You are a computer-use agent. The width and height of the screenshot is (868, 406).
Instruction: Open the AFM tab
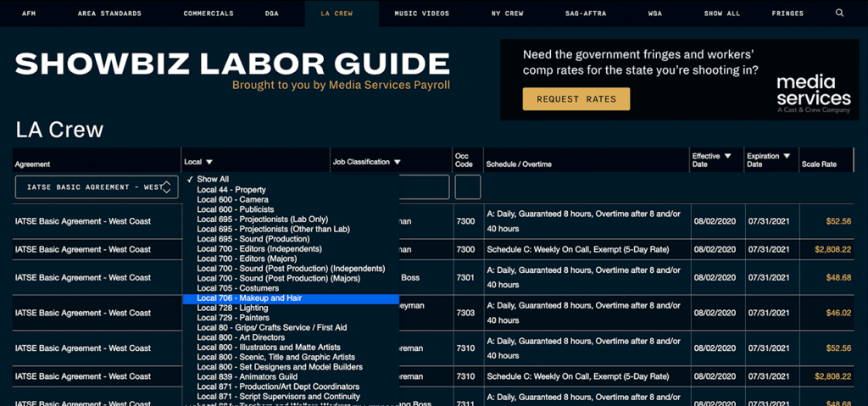(x=29, y=14)
